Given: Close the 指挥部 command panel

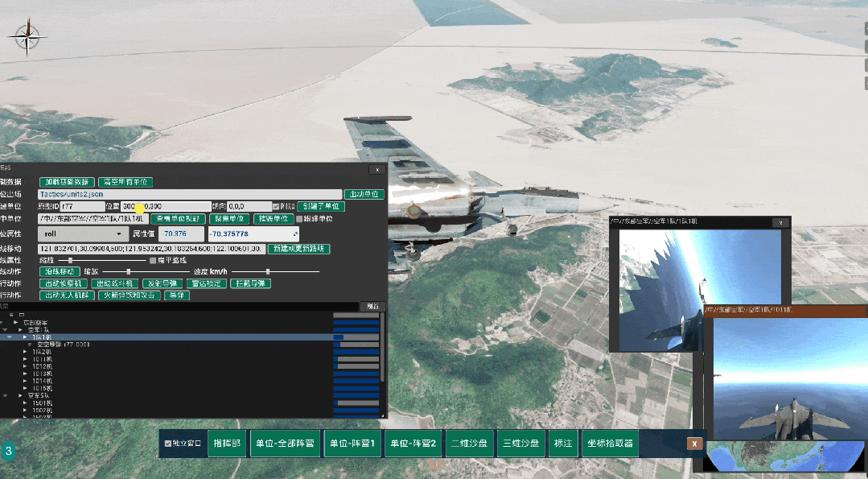Looking at the screenshot, I should point(377,169).
